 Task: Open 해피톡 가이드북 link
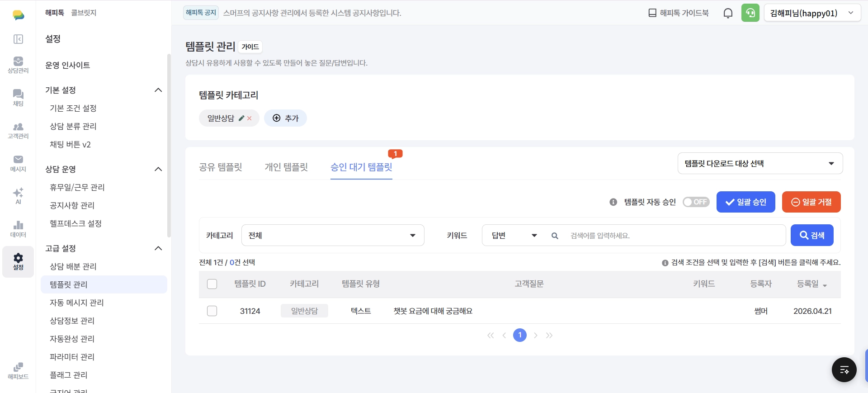point(679,13)
